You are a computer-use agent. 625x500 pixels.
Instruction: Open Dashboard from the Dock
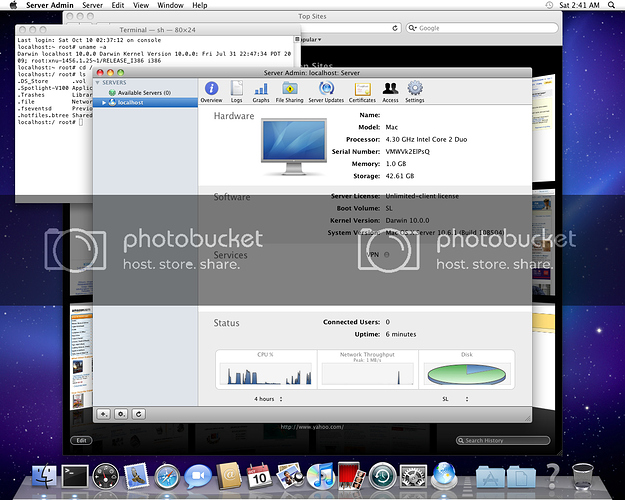tap(106, 476)
